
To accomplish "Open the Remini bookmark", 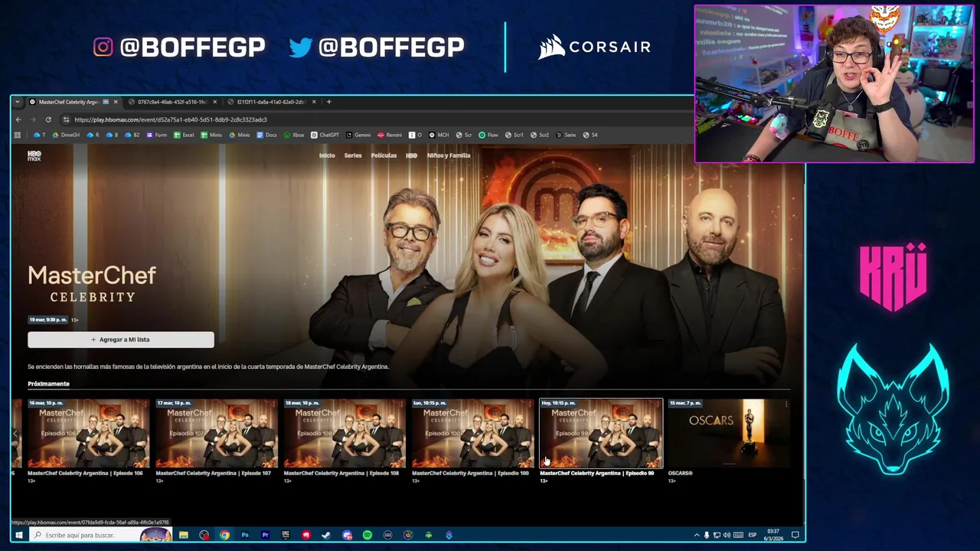I will 390,135.
